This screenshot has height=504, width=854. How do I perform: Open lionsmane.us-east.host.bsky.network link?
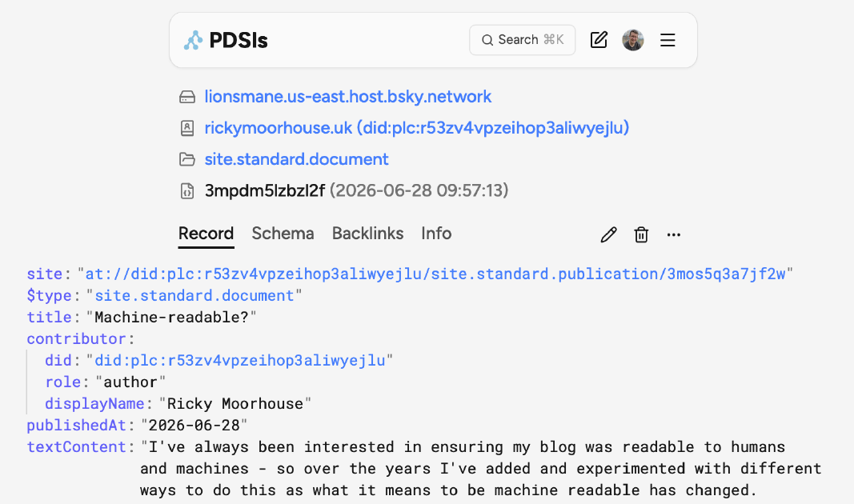pyautogui.click(x=348, y=97)
